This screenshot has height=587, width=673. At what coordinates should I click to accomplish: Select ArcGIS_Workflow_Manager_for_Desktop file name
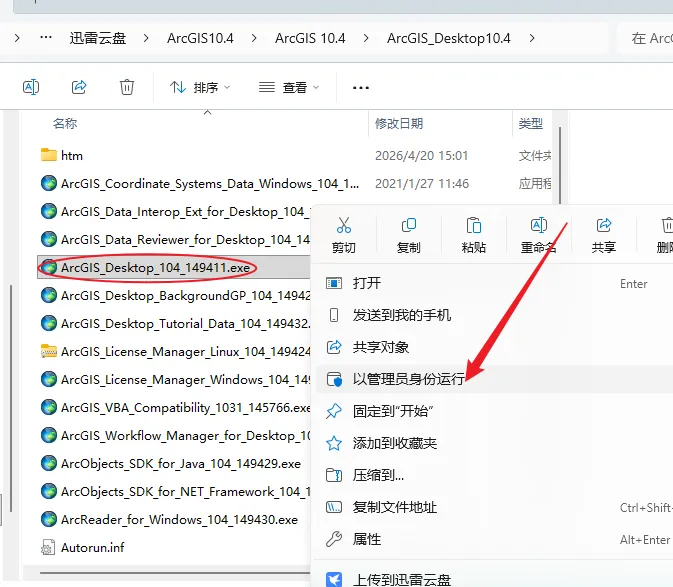click(185, 435)
